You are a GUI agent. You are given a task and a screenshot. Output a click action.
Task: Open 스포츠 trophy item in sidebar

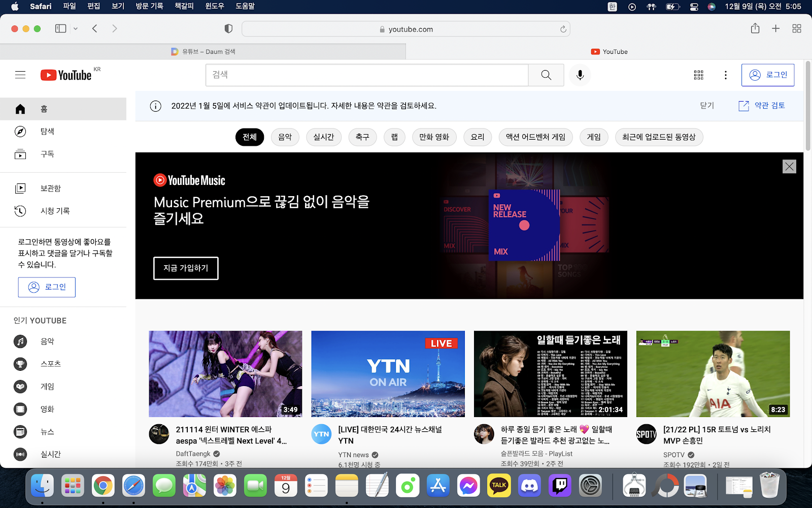pyautogui.click(x=63, y=364)
